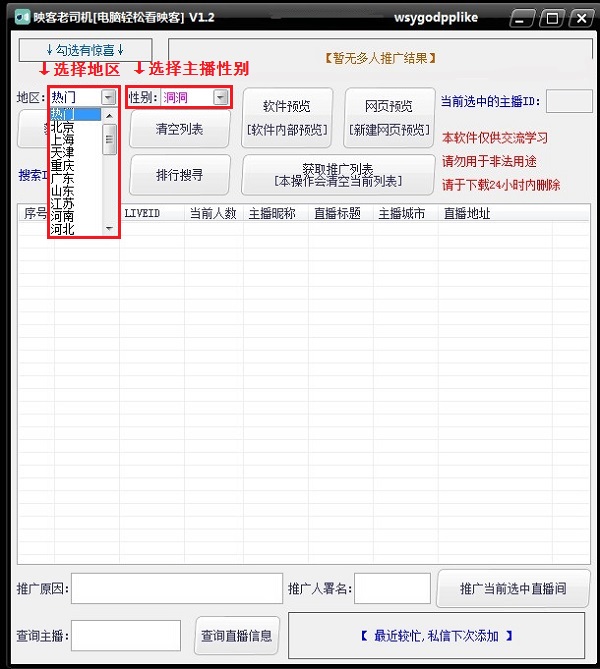Click region list scroll-down arrow
The width and height of the screenshot is (600, 669).
[109, 229]
